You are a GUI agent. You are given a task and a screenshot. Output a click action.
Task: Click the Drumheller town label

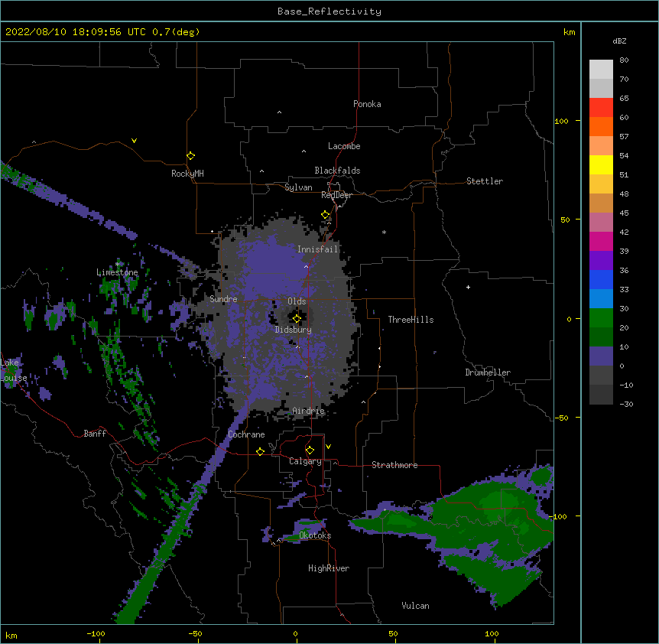coord(488,372)
